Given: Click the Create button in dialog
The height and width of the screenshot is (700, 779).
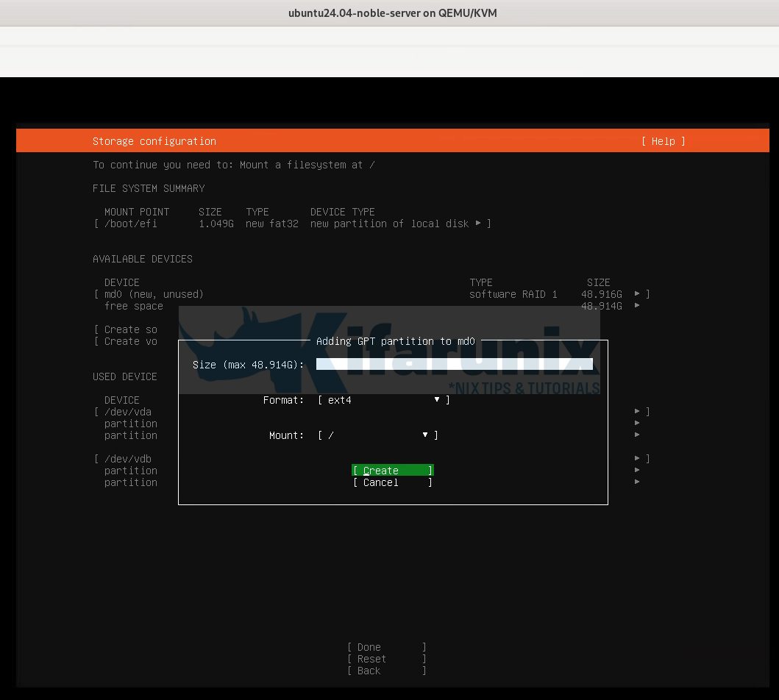Looking at the screenshot, I should click(x=393, y=470).
